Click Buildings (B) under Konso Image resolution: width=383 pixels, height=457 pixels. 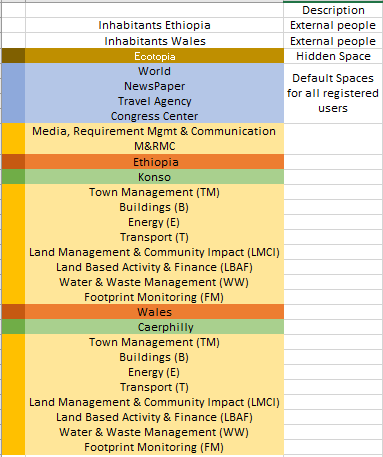(x=154, y=207)
